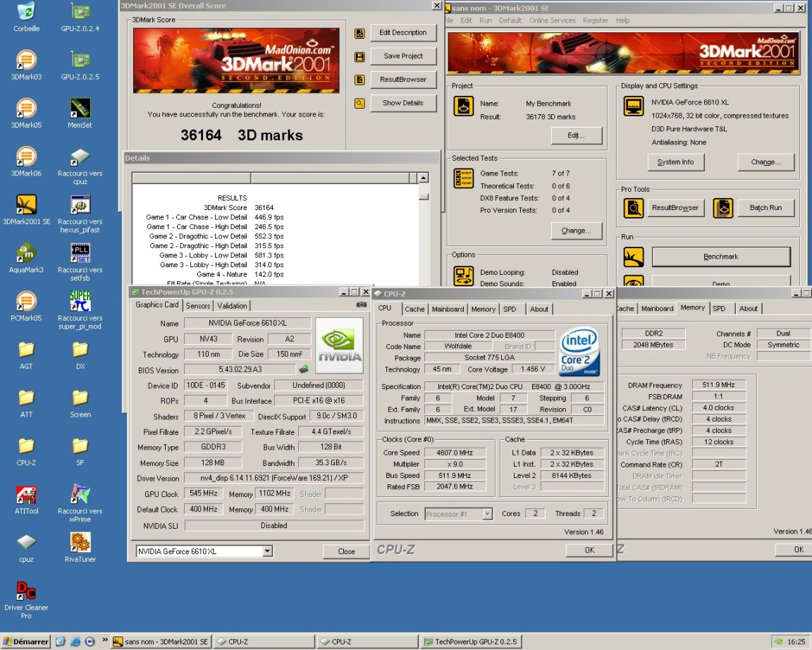Open About tab in rear CPU-Z window
This screenshot has height=650, width=812.
coord(749,309)
